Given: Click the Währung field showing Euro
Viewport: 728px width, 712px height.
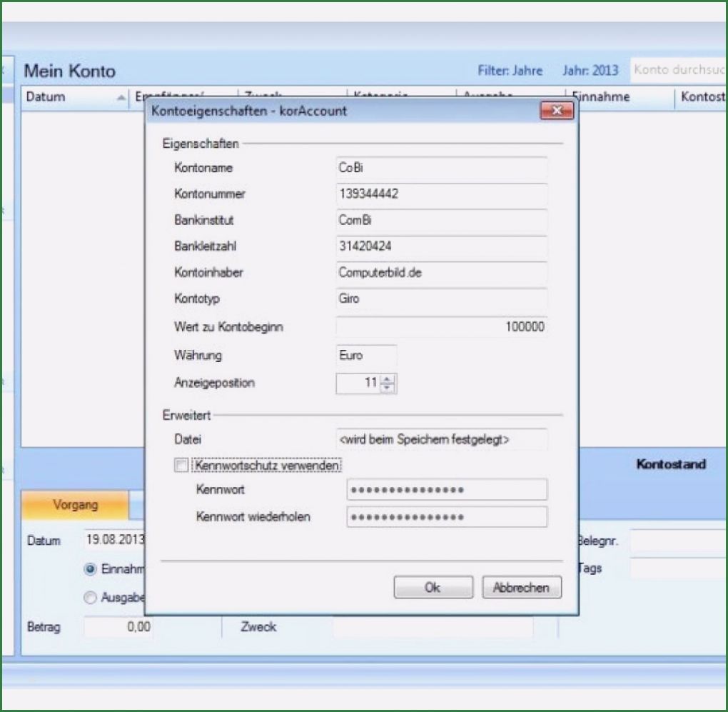Looking at the screenshot, I should tap(366, 356).
